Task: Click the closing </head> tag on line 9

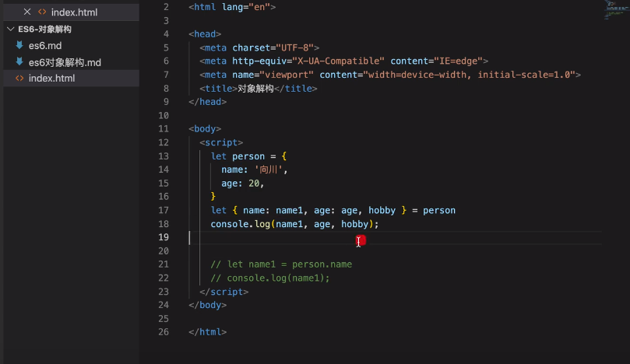Action: (x=208, y=102)
